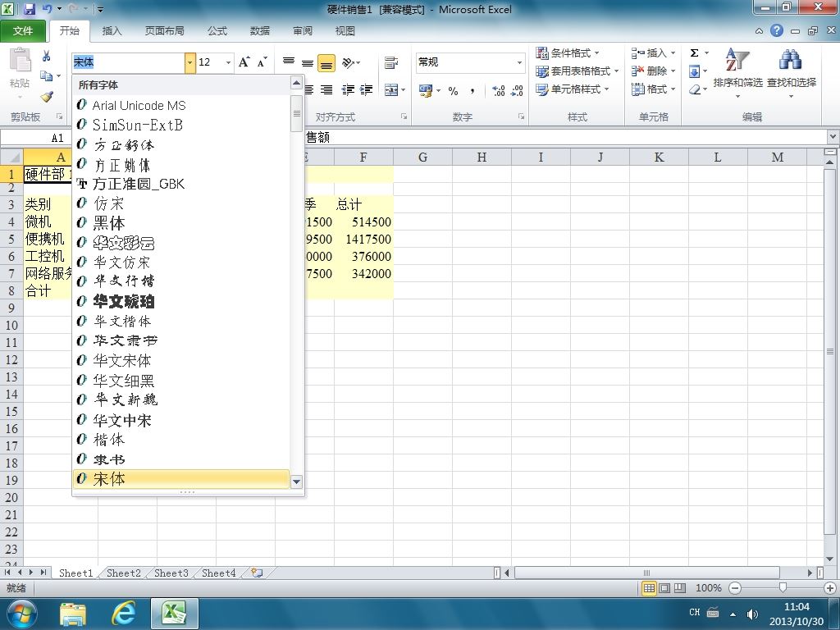Screen dimensions: 840x630
Task: Switch to Sheet2 worksheet tab
Action: tap(123, 573)
